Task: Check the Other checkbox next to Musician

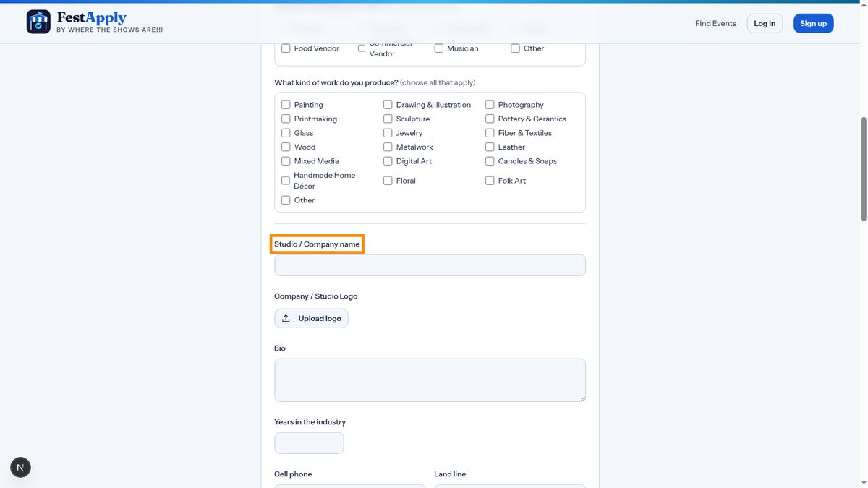Action: coord(515,48)
